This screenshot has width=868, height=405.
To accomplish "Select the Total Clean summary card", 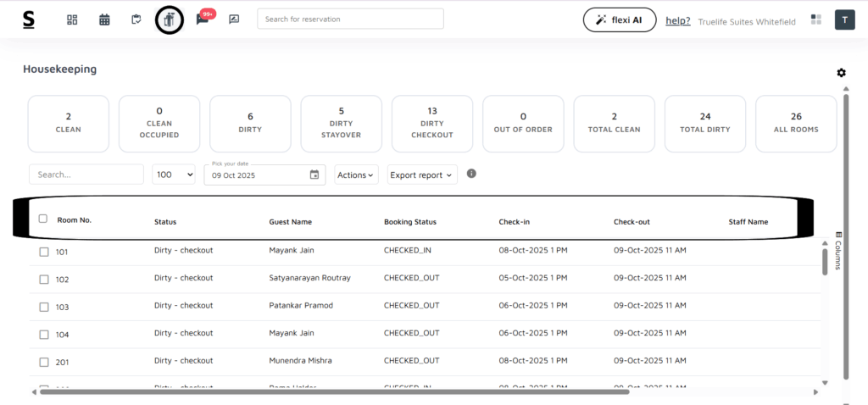I will [x=615, y=124].
